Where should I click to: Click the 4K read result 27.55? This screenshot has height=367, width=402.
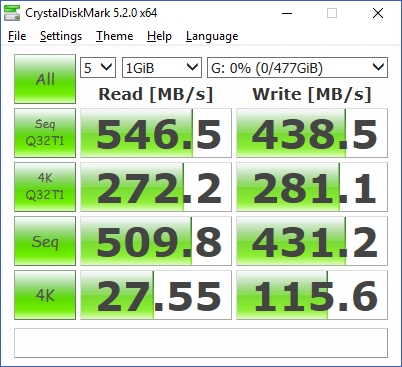pos(156,295)
